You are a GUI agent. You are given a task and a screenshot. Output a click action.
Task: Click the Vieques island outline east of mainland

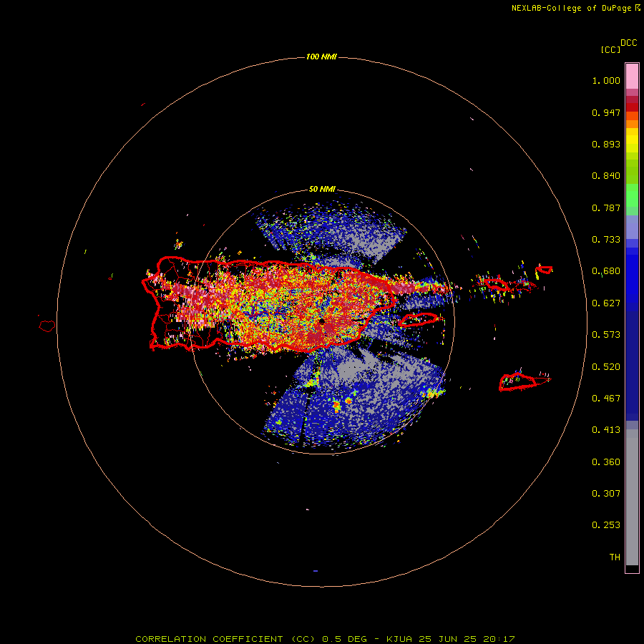[418, 319]
